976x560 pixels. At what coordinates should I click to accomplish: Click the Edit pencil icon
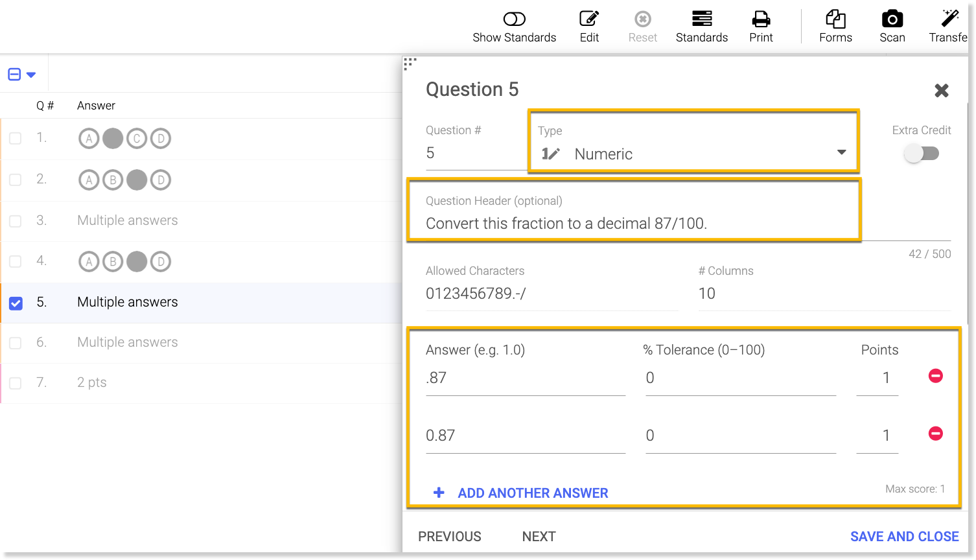[589, 19]
